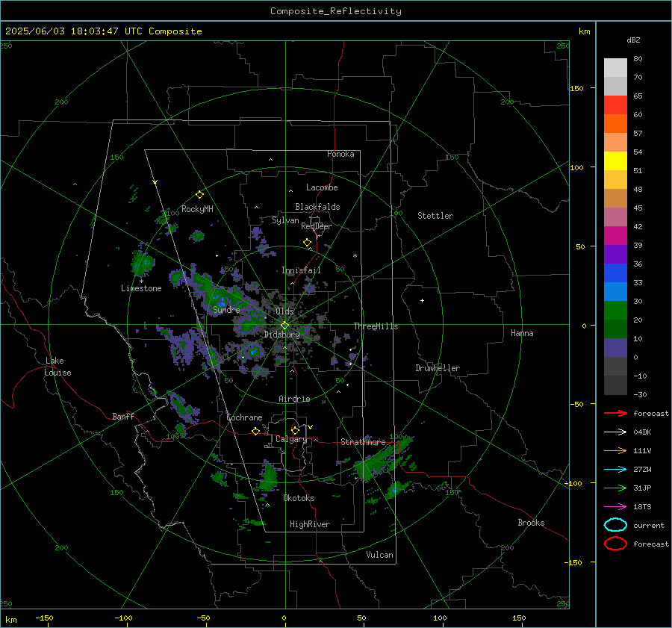Click the Strathmore label
Viewport: 672px width, 628px height.
363,442
